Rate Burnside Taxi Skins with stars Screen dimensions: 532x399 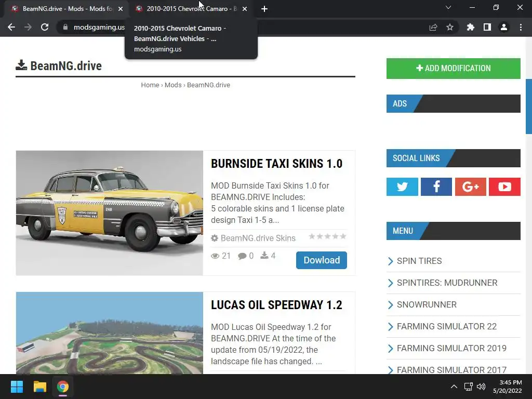pos(327,236)
